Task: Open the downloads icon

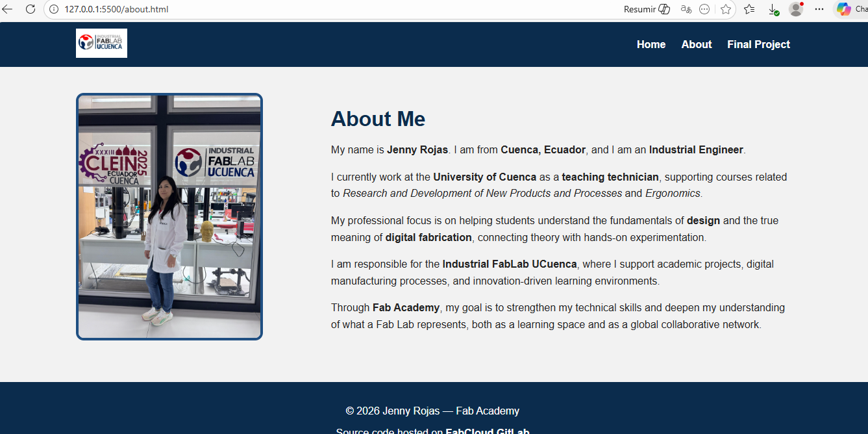Action: [773, 9]
